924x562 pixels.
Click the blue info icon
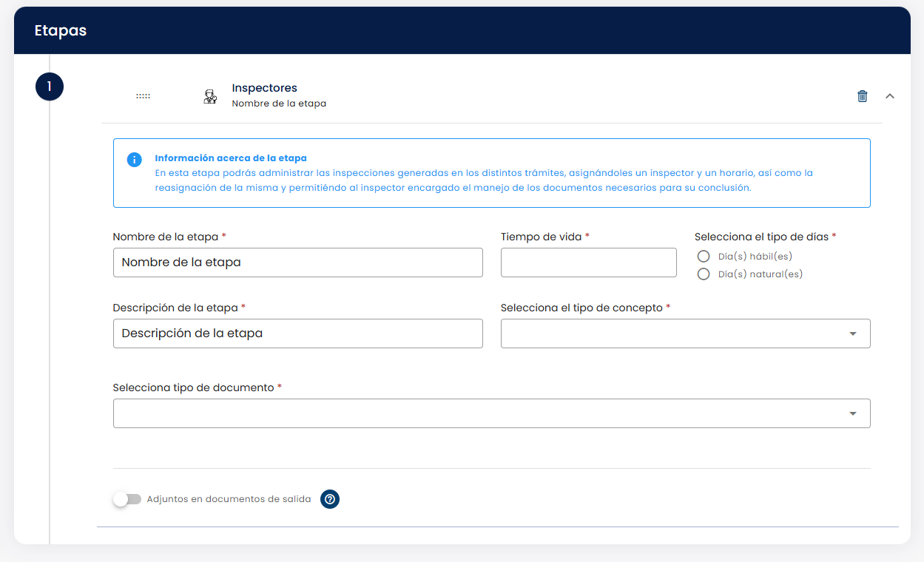135,160
